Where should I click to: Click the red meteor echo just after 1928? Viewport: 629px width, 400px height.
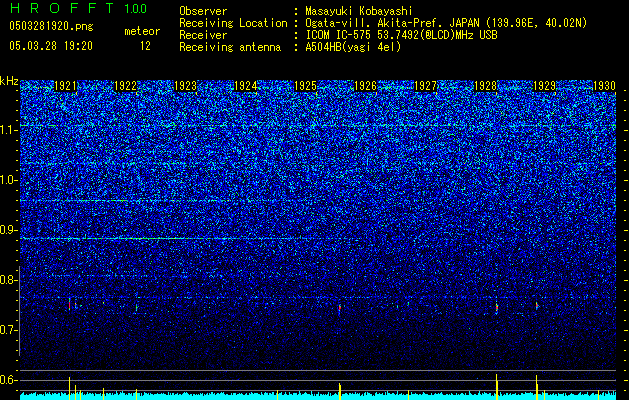[x=497, y=307]
